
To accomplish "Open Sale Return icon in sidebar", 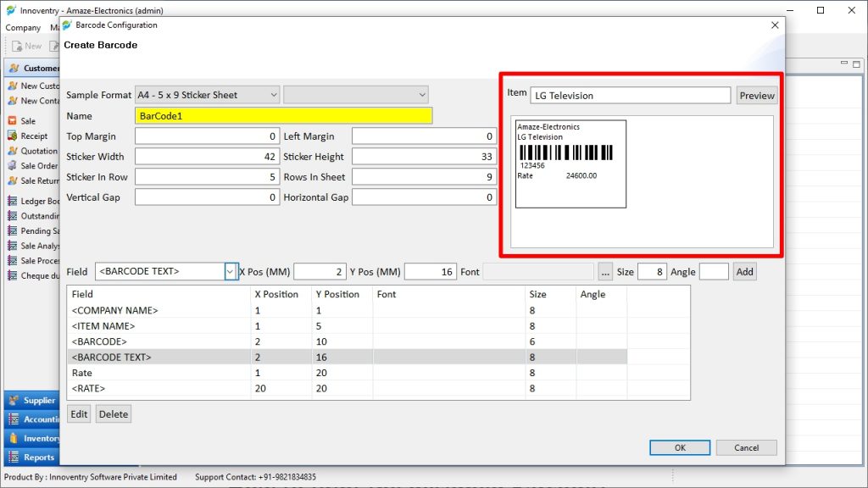I will click(x=12, y=180).
